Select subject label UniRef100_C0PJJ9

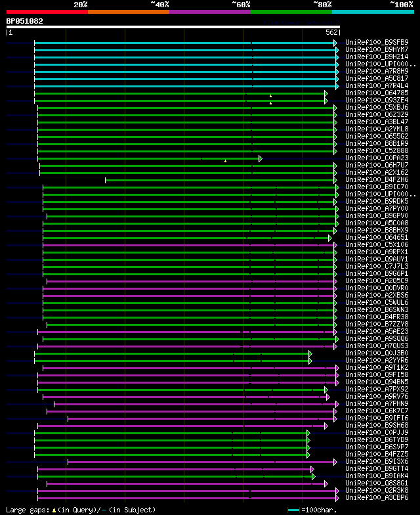pos(377,432)
